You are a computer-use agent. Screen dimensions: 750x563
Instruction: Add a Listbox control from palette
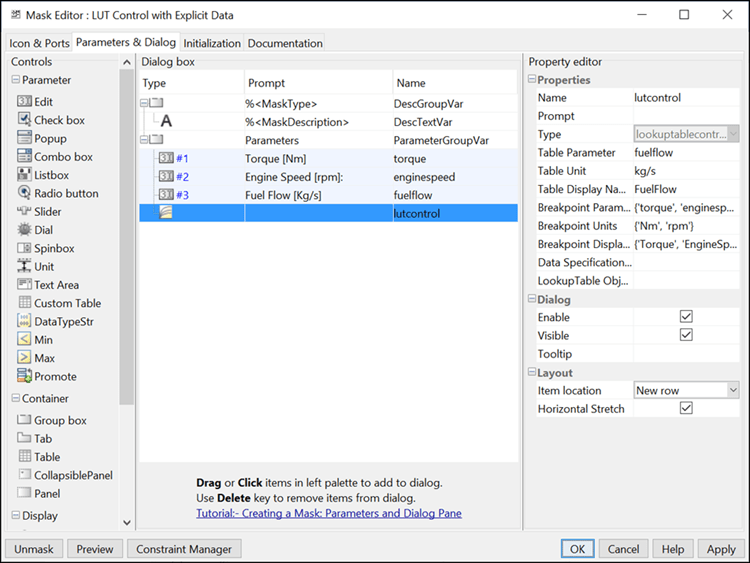25,175
